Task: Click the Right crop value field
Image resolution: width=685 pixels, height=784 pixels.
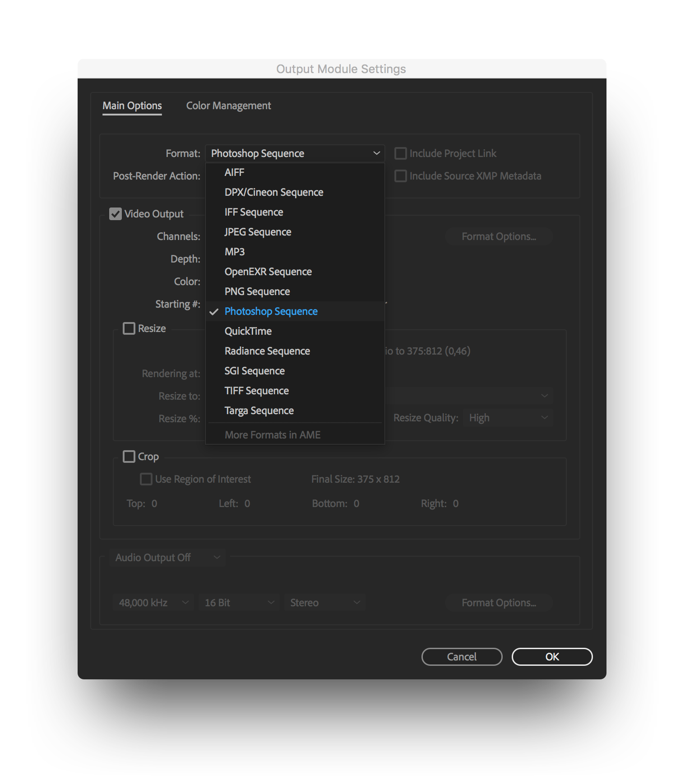Action: pos(456,504)
